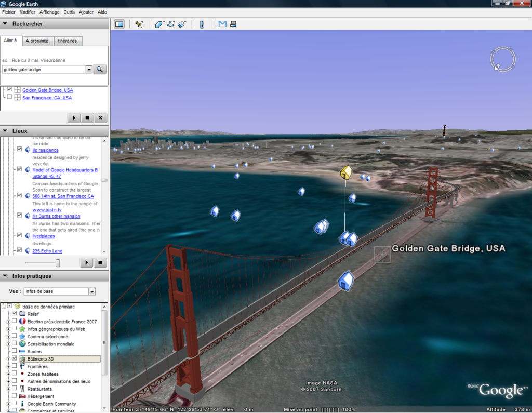Open the Fichier menu
The image size is (532, 413).
coord(8,12)
